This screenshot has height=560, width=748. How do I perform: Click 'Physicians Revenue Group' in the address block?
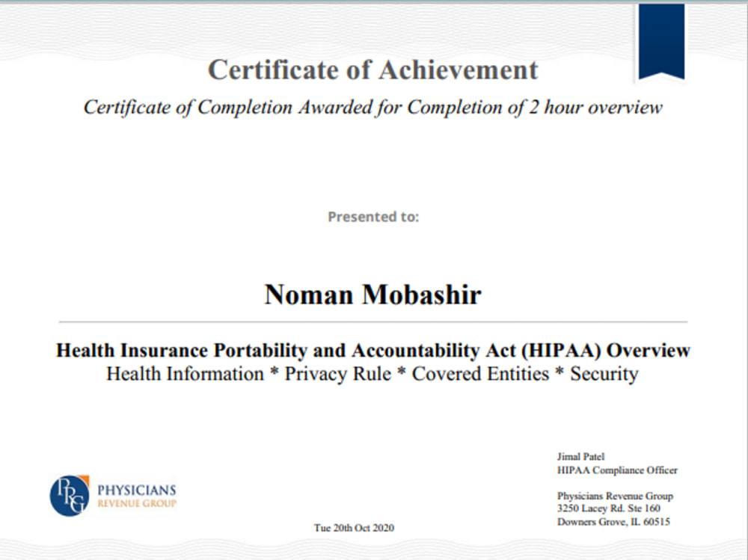pyautogui.click(x=615, y=496)
